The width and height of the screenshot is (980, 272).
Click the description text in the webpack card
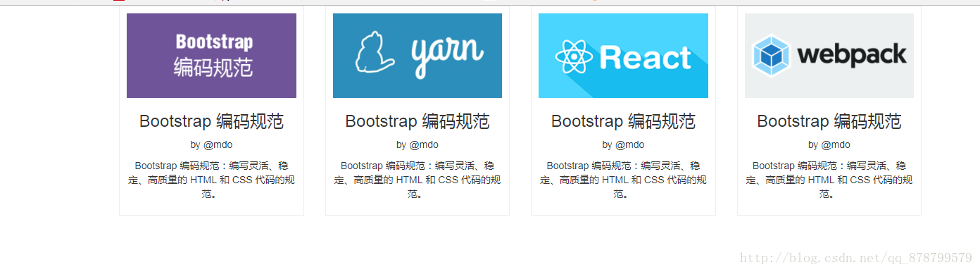(829, 180)
